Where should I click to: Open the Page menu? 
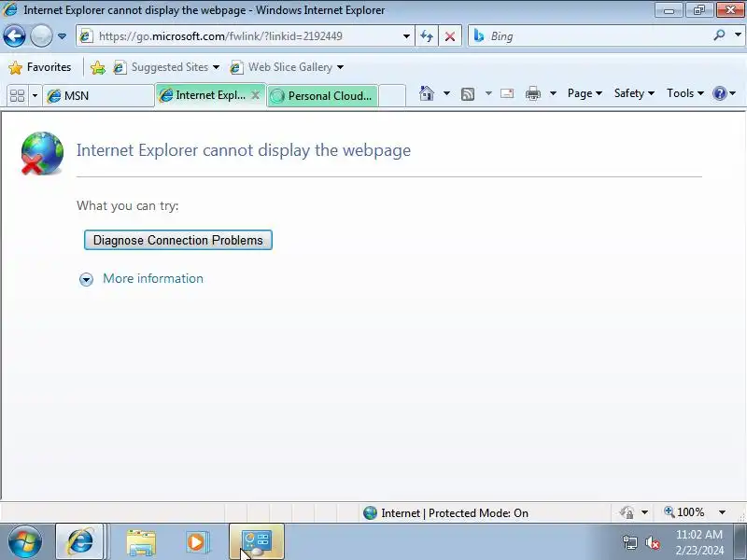tap(585, 93)
